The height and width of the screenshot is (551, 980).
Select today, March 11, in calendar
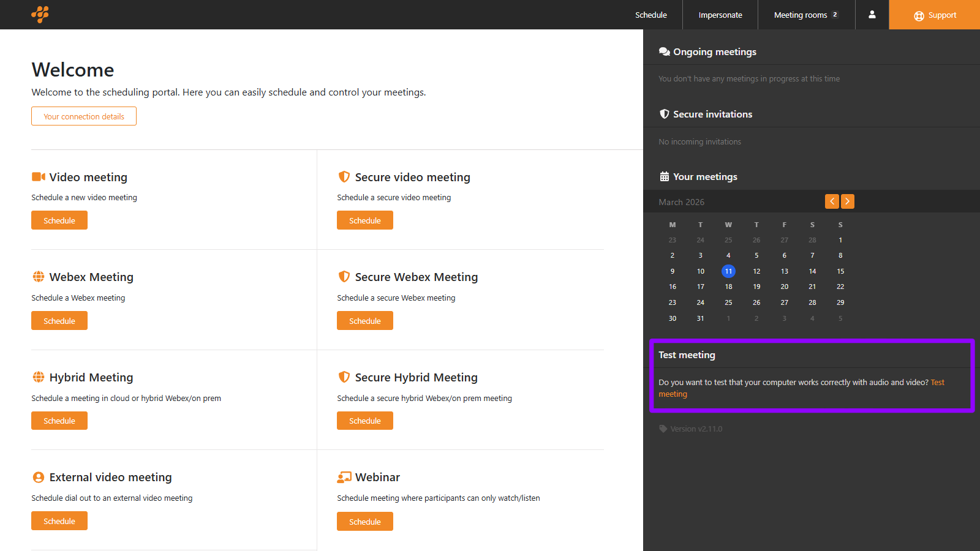click(x=728, y=271)
